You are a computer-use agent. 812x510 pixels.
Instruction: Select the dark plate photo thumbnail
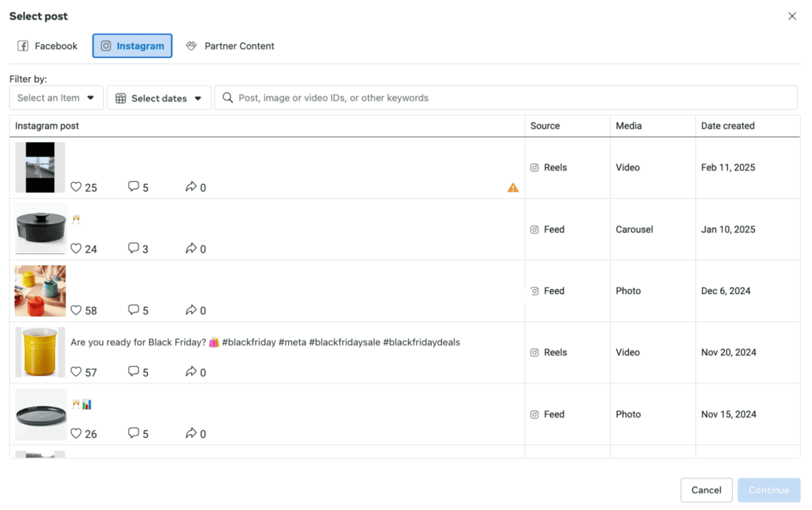point(41,414)
